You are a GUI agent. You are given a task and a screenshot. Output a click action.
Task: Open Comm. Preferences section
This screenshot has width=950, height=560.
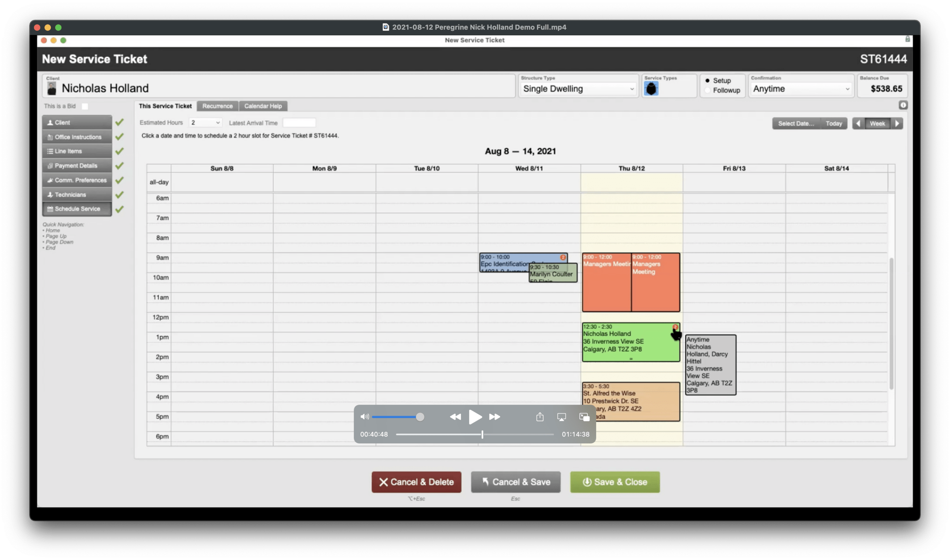pos(77,180)
